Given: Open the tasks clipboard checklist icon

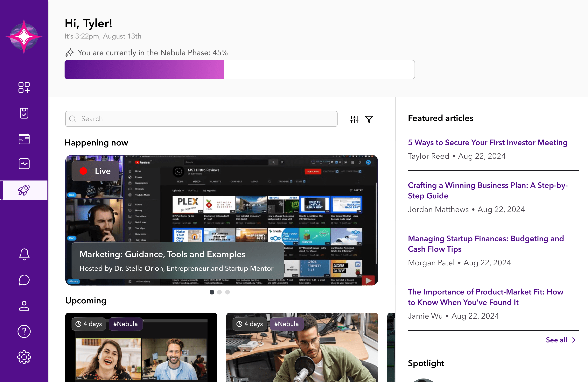Looking at the screenshot, I should 24,113.
